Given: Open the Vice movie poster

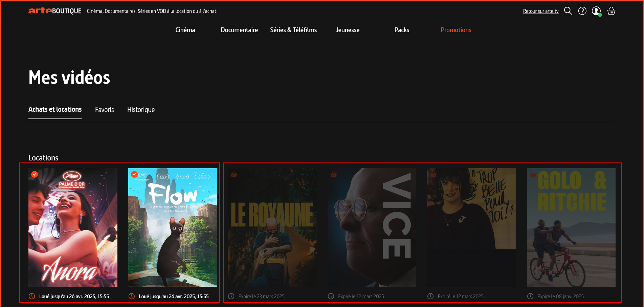Looking at the screenshot, I should pyautogui.click(x=372, y=227).
